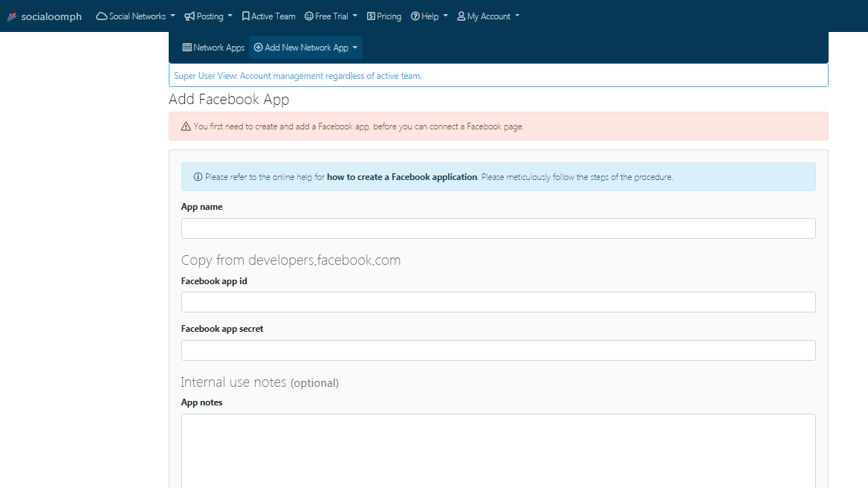This screenshot has width=868, height=488.
Task: Click the user icon beside My Account
Action: pyautogui.click(x=461, y=16)
